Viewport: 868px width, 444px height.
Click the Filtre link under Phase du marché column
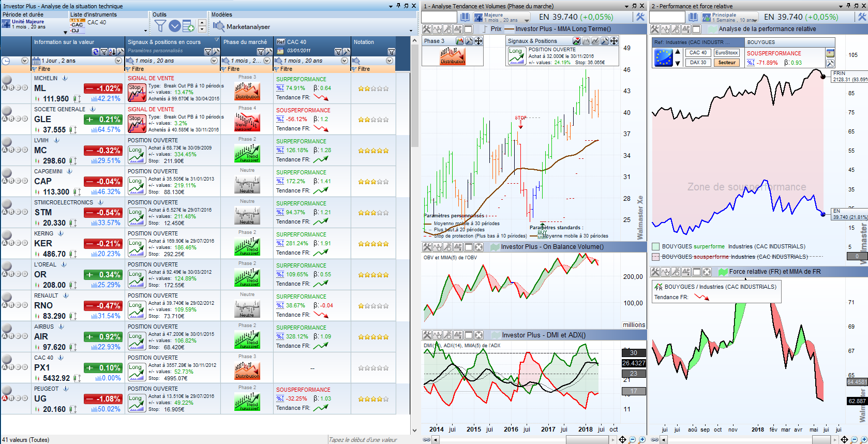[234, 69]
